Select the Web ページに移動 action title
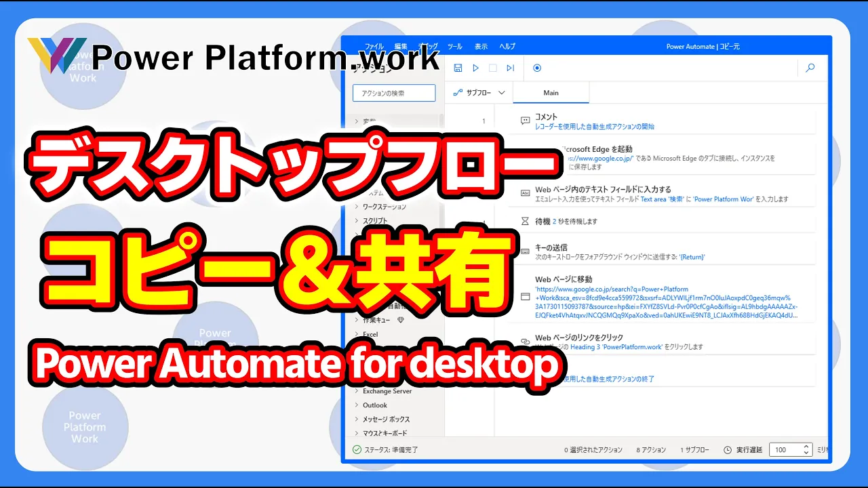Image resolution: width=868 pixels, height=488 pixels. click(x=564, y=279)
